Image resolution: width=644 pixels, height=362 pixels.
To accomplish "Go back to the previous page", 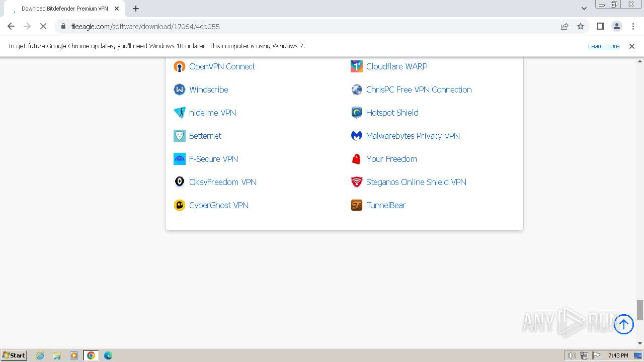I will 11,26.
